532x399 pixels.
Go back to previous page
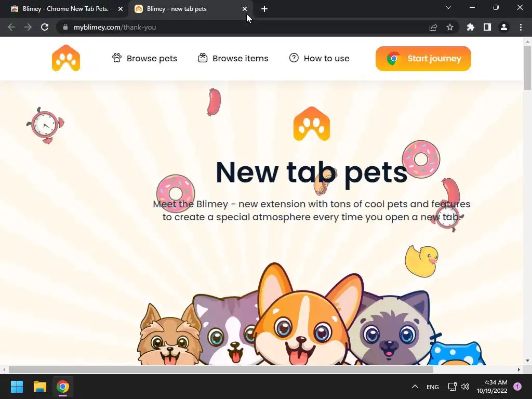[x=11, y=27]
